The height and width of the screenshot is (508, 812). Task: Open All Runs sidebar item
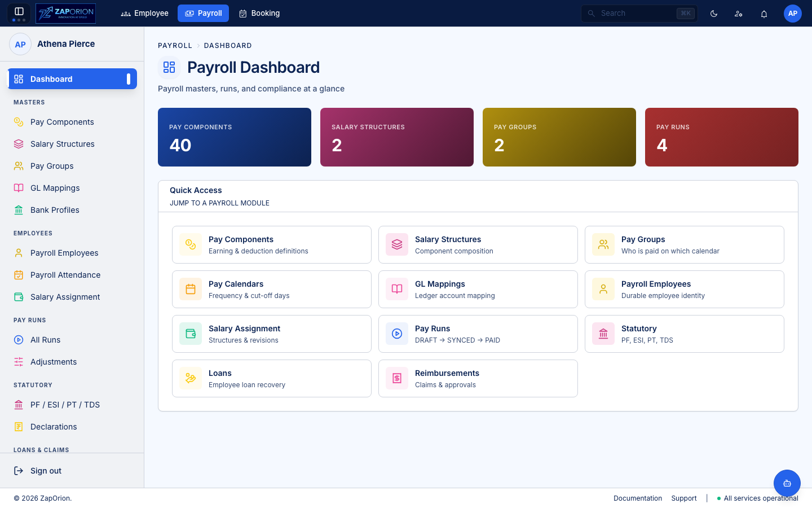(x=72, y=340)
